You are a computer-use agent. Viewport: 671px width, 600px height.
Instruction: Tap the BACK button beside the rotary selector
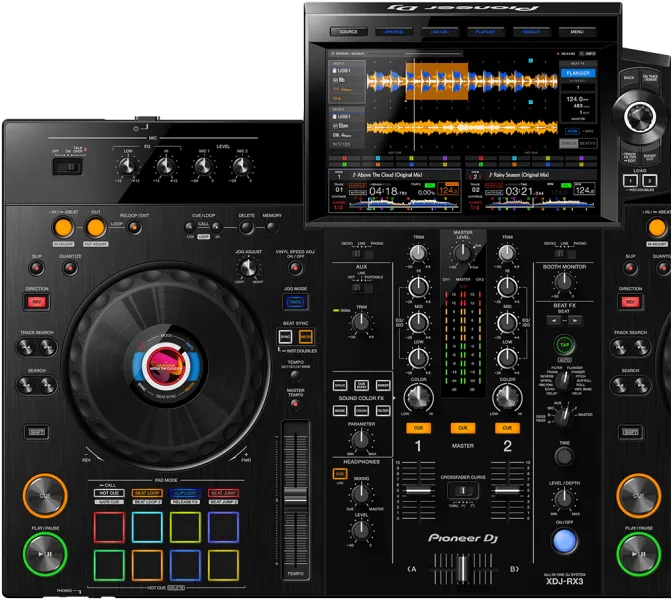(629, 79)
